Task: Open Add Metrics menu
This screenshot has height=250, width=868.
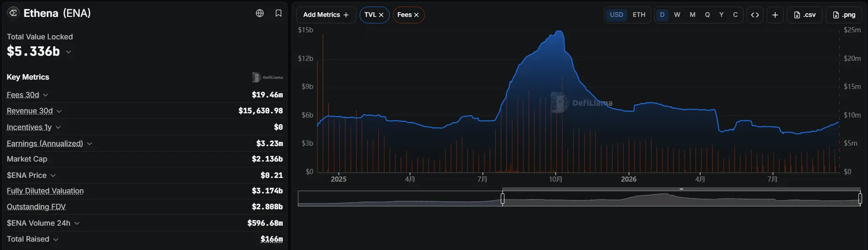Action: coord(326,15)
